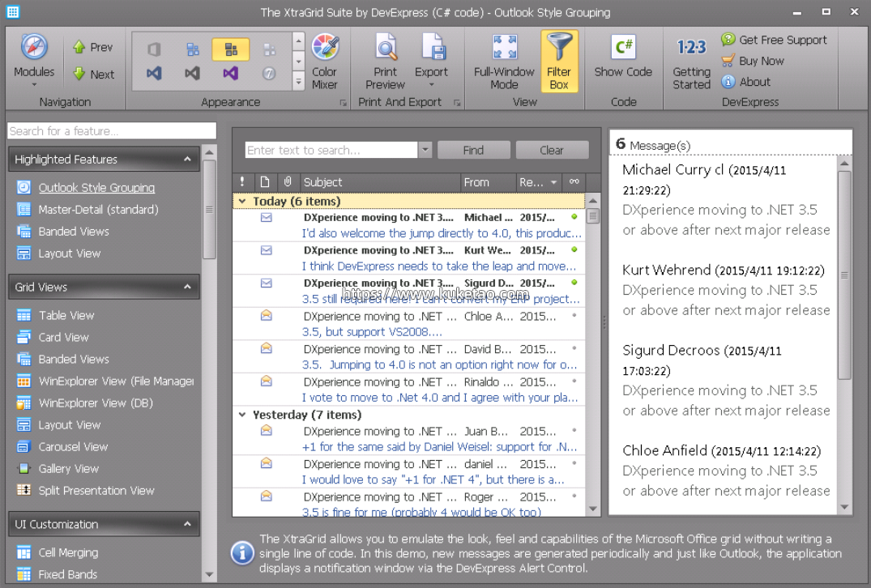Toggle the Filter Box button
The width and height of the screenshot is (871, 588).
[559, 60]
